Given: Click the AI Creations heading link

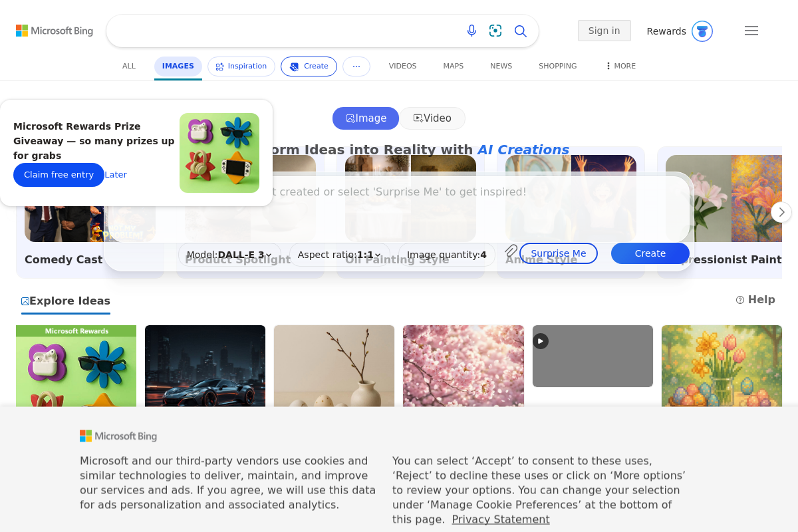Looking at the screenshot, I should [x=523, y=150].
